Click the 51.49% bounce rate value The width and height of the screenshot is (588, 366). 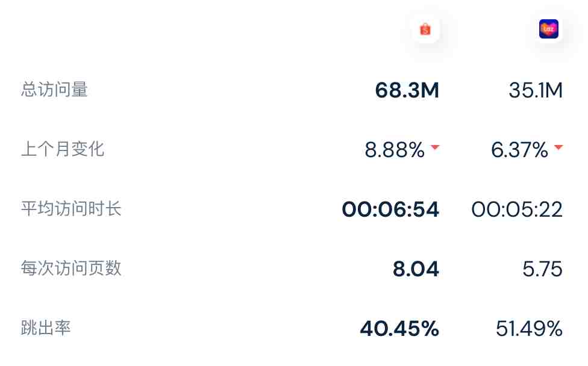tap(529, 329)
